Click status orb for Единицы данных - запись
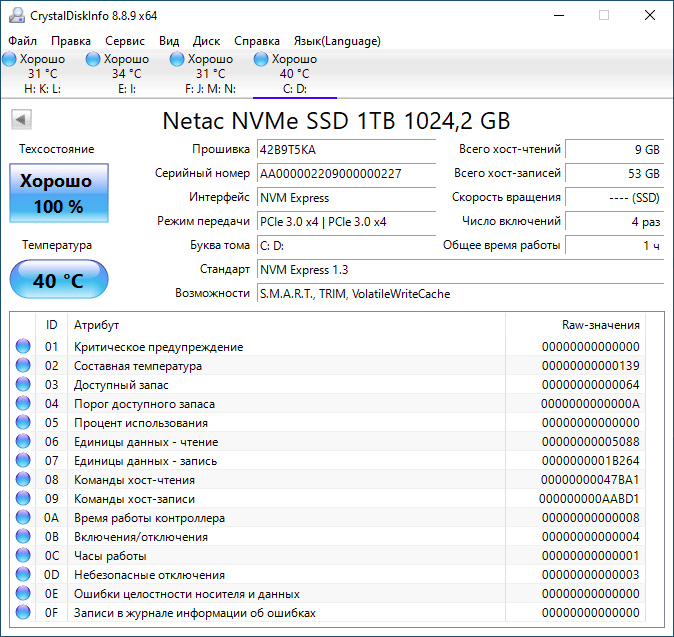This screenshot has width=674, height=637. 23,460
